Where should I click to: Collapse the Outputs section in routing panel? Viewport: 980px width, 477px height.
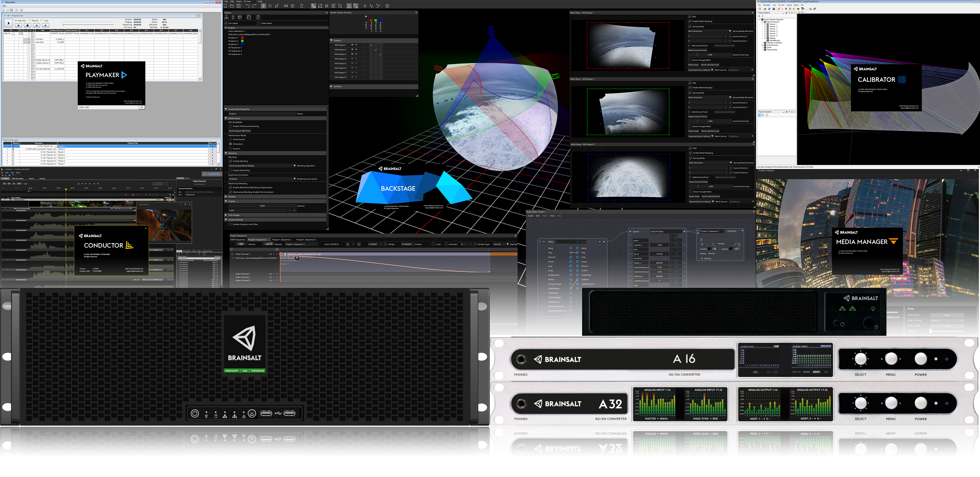pyautogui.click(x=331, y=40)
